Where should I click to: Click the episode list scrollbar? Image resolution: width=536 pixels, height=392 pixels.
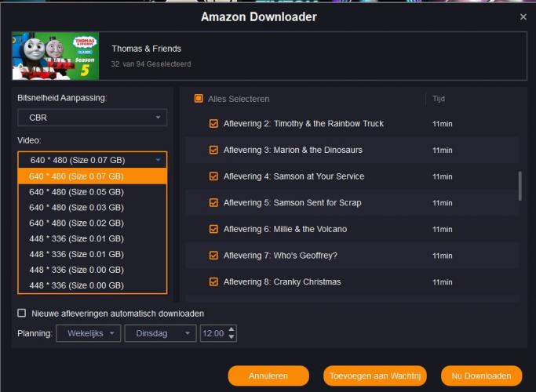click(x=520, y=186)
